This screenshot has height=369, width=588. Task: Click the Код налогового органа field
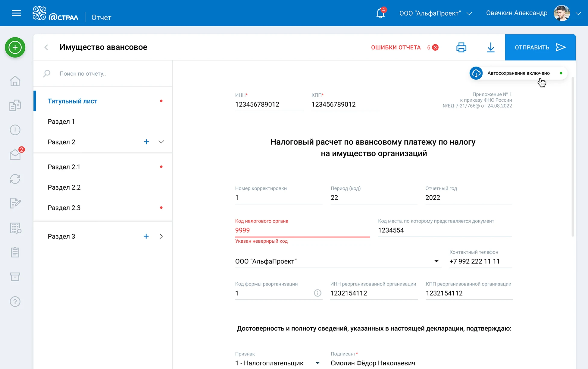(302, 230)
